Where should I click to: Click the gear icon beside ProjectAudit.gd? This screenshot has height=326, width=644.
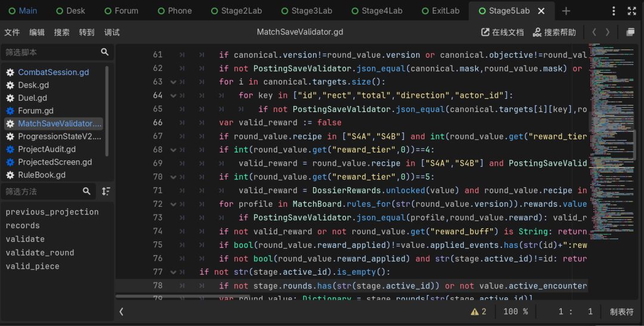tap(10, 150)
